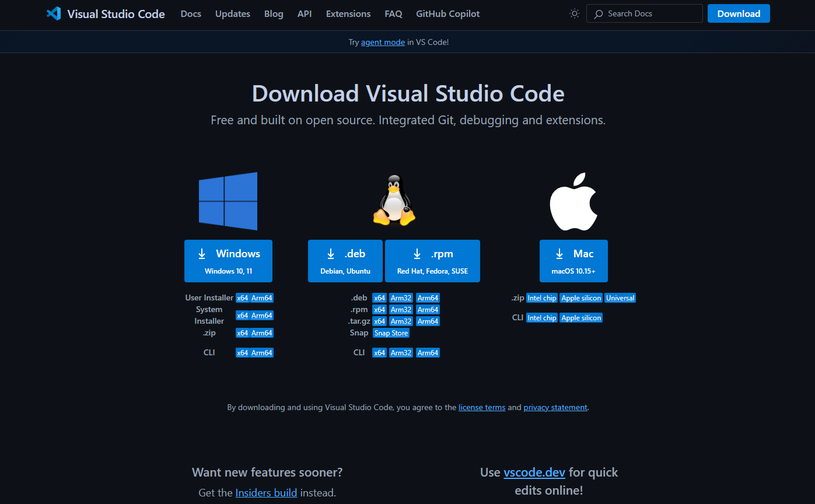Download .deb for Debian, Ubuntu
Image resolution: width=815 pixels, height=504 pixels.
click(x=345, y=261)
